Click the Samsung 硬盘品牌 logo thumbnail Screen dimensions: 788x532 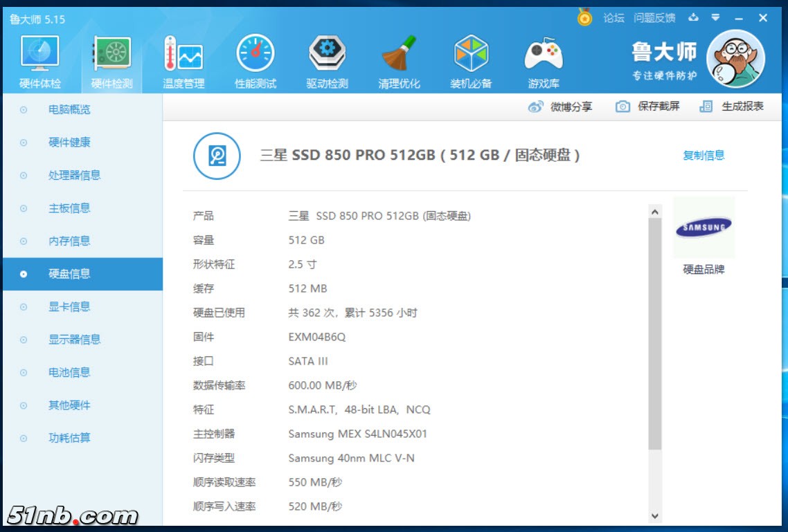704,228
